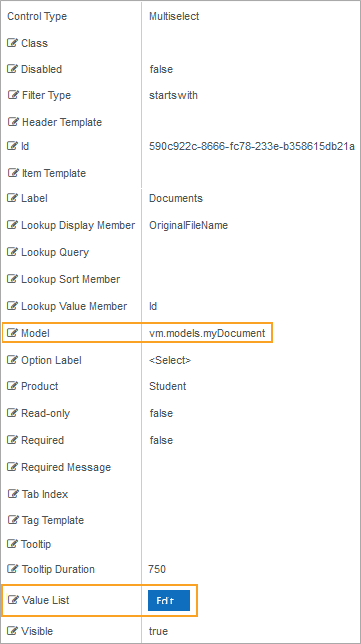Click the Lookup Query edit icon
The width and height of the screenshot is (361, 644).
tap(13, 252)
